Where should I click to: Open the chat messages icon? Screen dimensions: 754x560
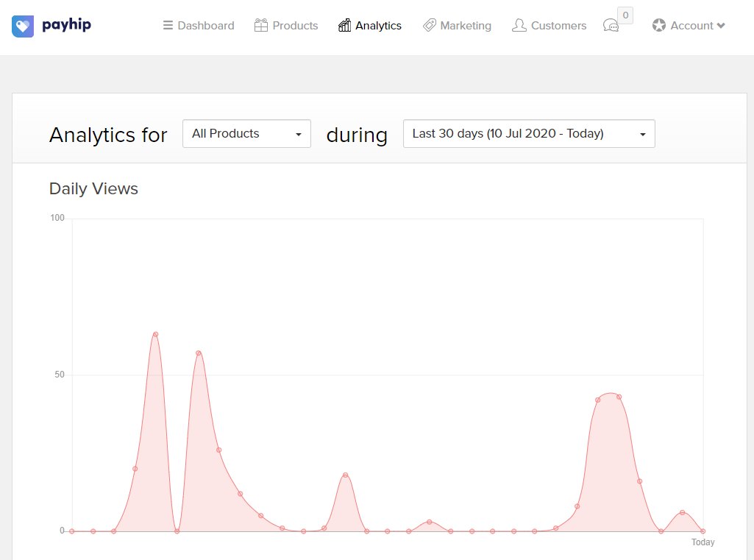coord(611,26)
